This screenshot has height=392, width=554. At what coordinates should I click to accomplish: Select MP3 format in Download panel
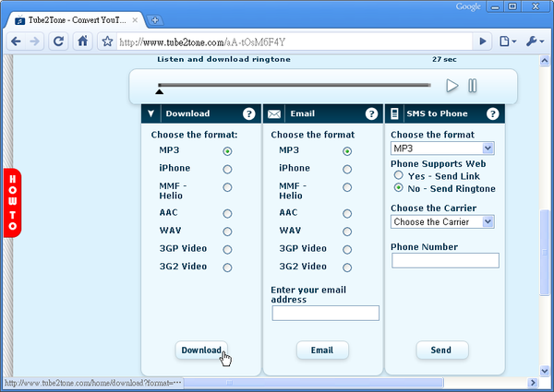227,151
